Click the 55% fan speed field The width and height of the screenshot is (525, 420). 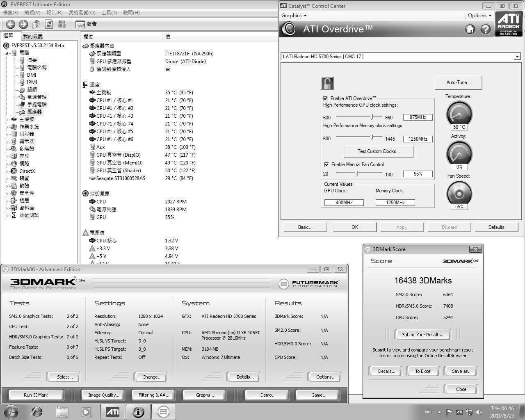(418, 174)
